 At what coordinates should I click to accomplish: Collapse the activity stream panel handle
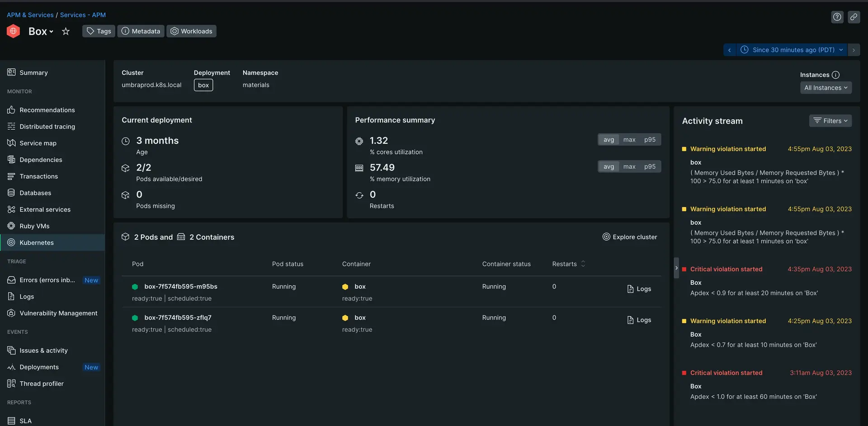pos(676,268)
